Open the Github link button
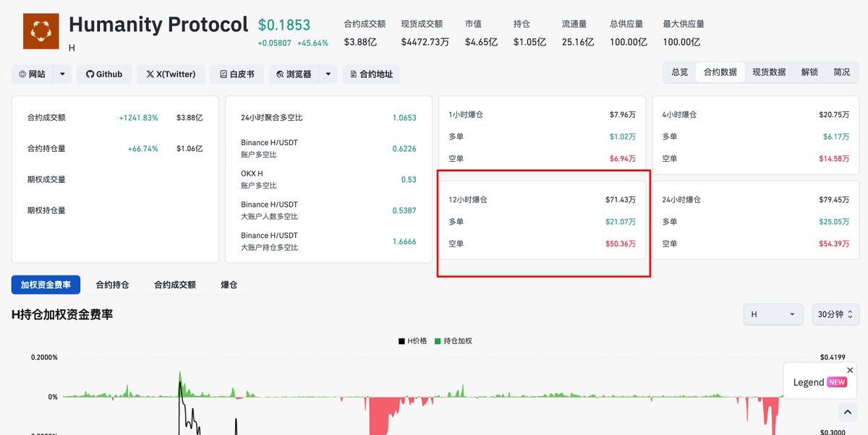The width and height of the screenshot is (868, 435). pos(104,74)
